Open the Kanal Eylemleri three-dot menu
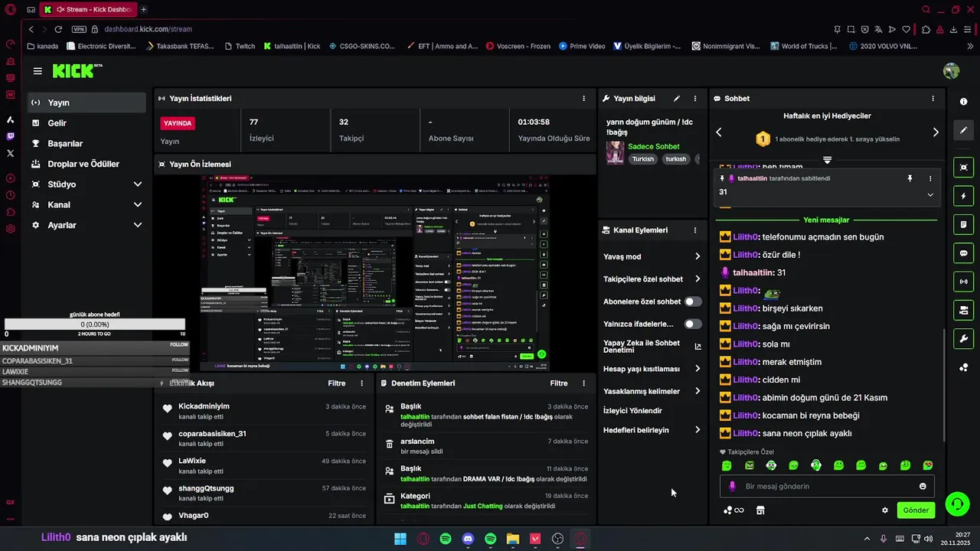This screenshot has height=551, width=980. [x=695, y=230]
